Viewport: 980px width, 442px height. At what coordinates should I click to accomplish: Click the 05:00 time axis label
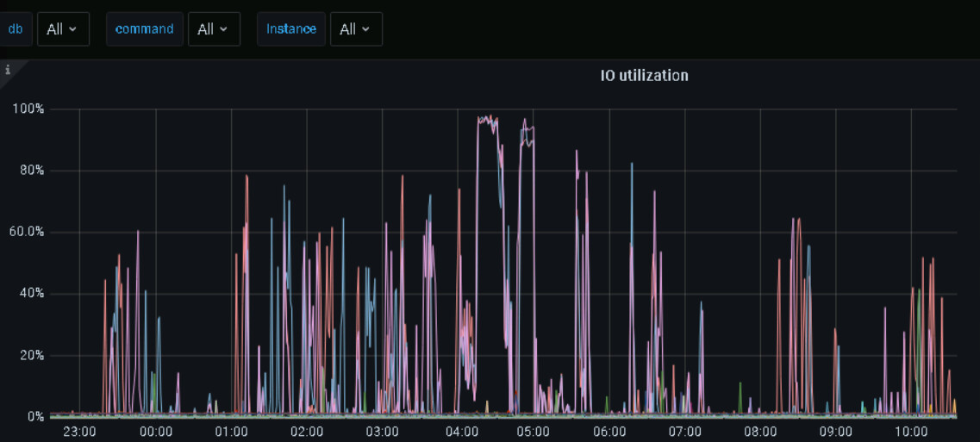534,432
